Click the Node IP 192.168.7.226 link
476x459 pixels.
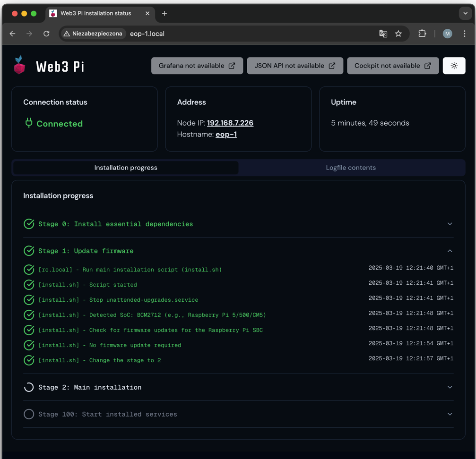pos(230,123)
